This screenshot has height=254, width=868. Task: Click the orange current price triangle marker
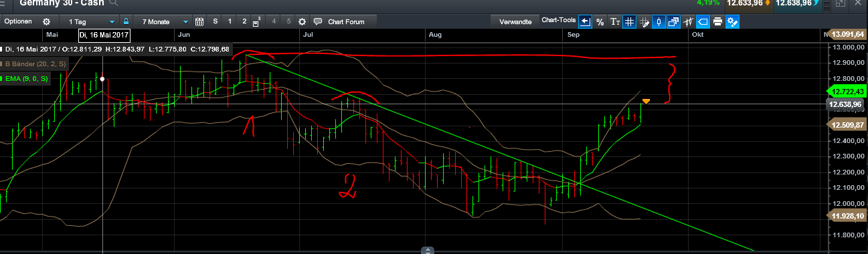tap(646, 101)
